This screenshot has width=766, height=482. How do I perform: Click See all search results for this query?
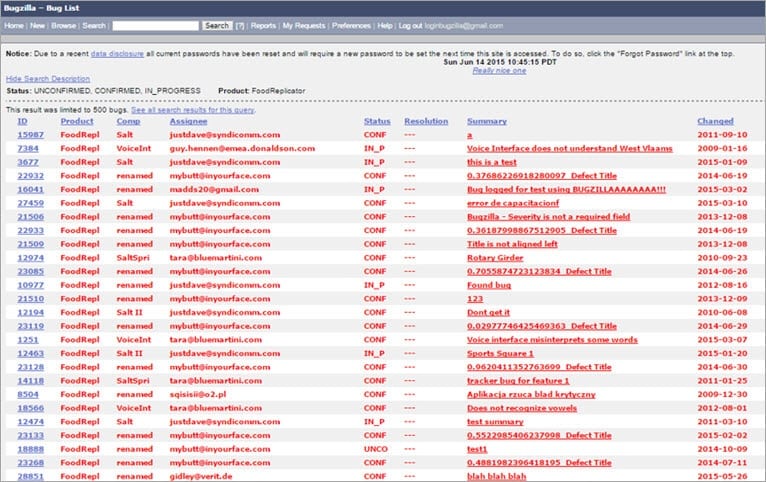point(192,110)
